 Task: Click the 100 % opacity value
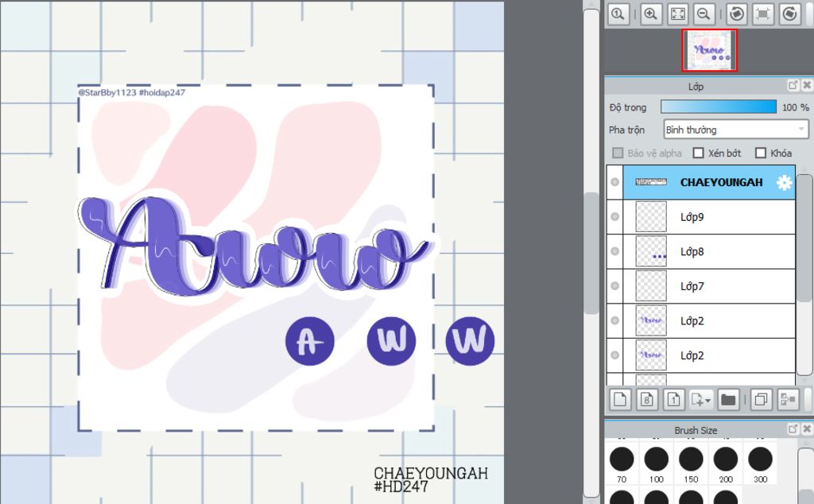tap(795, 107)
